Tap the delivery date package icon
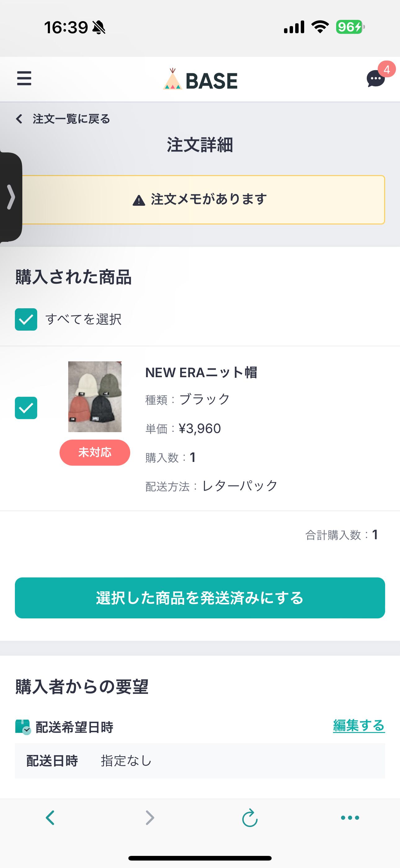Screen dimensions: 400x868 [x=23, y=727]
